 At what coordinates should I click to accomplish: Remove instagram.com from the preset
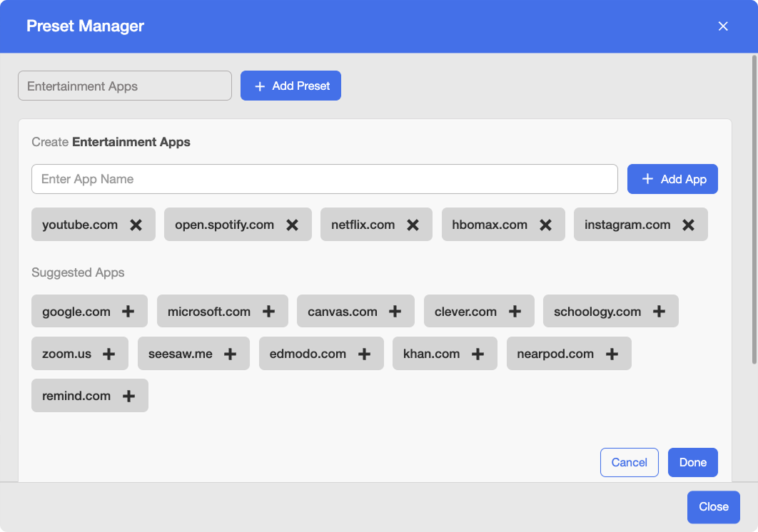(x=688, y=225)
